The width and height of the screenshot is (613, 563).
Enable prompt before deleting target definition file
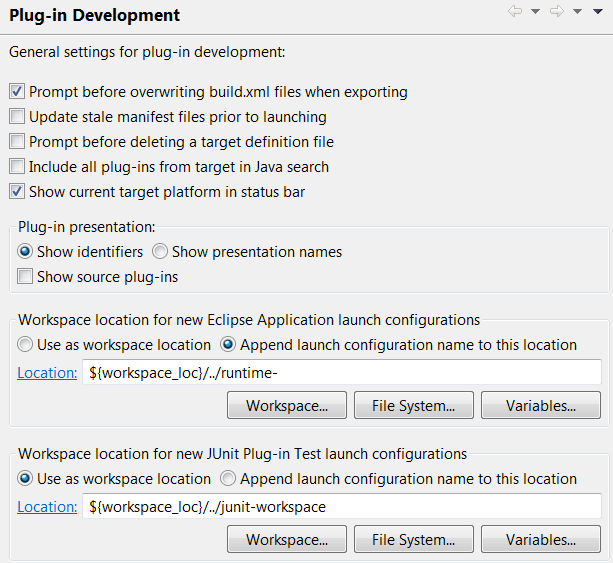17,142
